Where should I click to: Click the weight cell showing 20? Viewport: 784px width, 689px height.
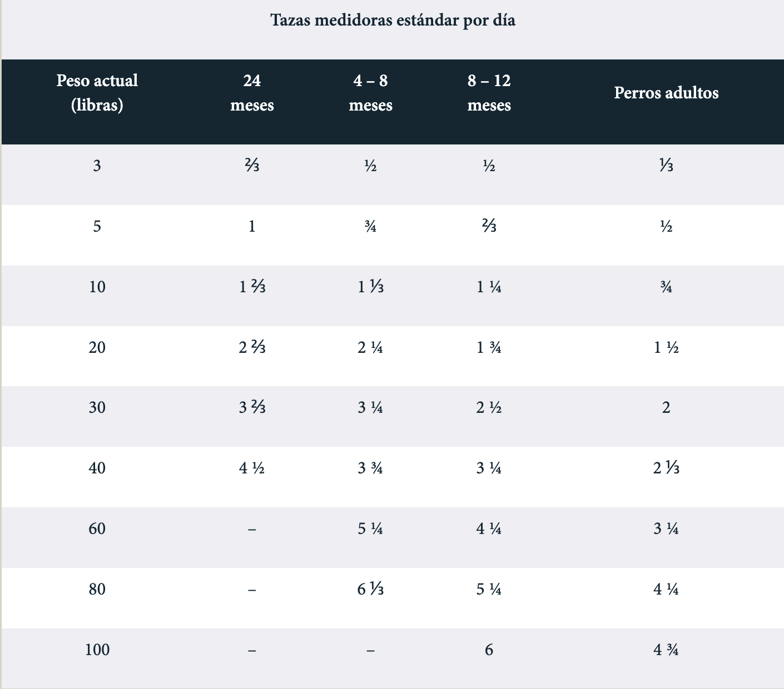97,347
